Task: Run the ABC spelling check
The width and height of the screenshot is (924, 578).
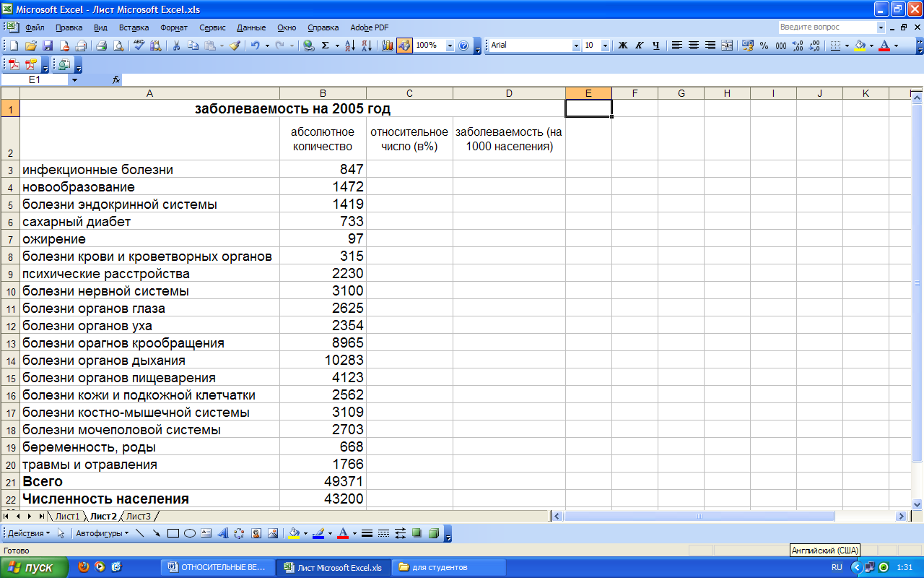Action: [139, 46]
